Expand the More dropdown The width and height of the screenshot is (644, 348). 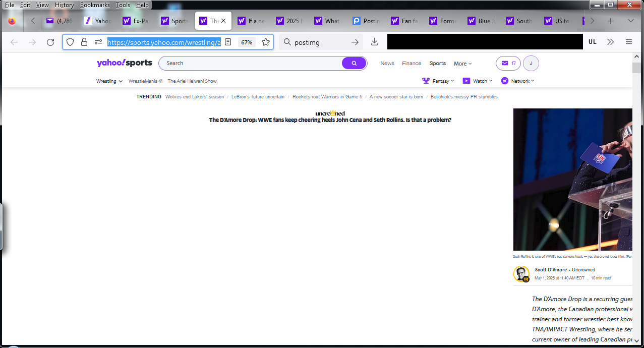pos(462,64)
